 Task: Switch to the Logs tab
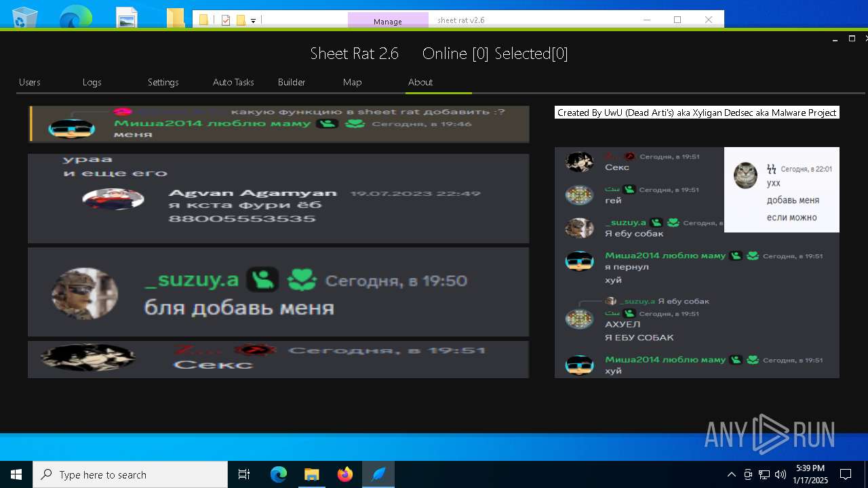92,82
